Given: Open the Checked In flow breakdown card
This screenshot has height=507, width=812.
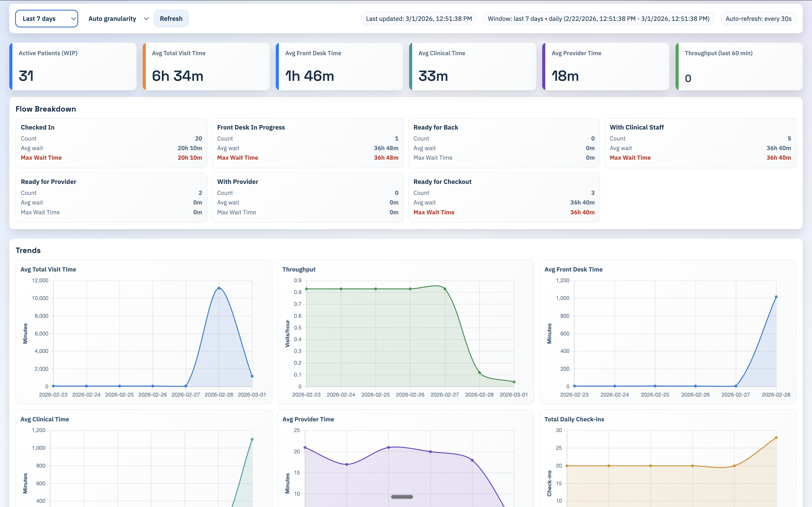Looking at the screenshot, I should point(111,143).
